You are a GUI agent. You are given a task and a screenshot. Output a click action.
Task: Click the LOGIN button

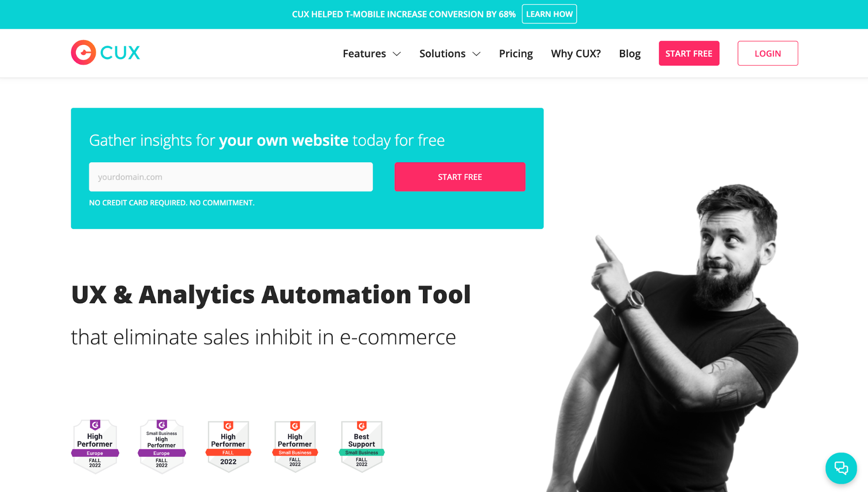coord(768,53)
